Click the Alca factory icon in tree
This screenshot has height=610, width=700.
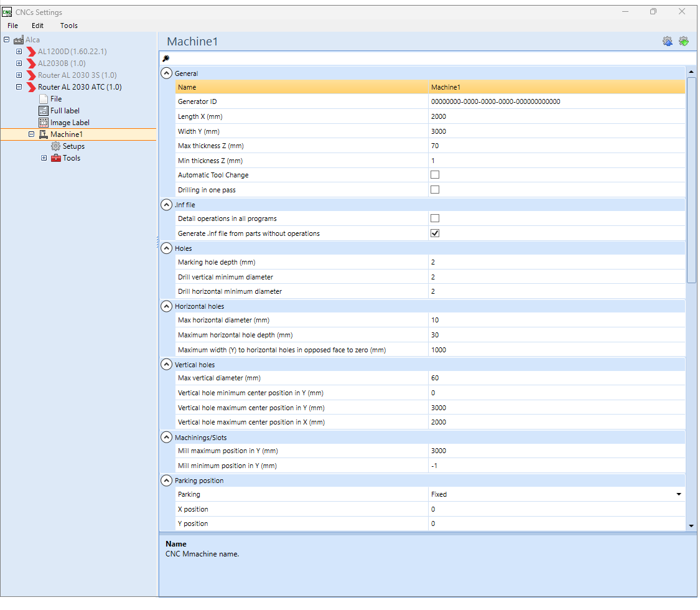(x=18, y=40)
